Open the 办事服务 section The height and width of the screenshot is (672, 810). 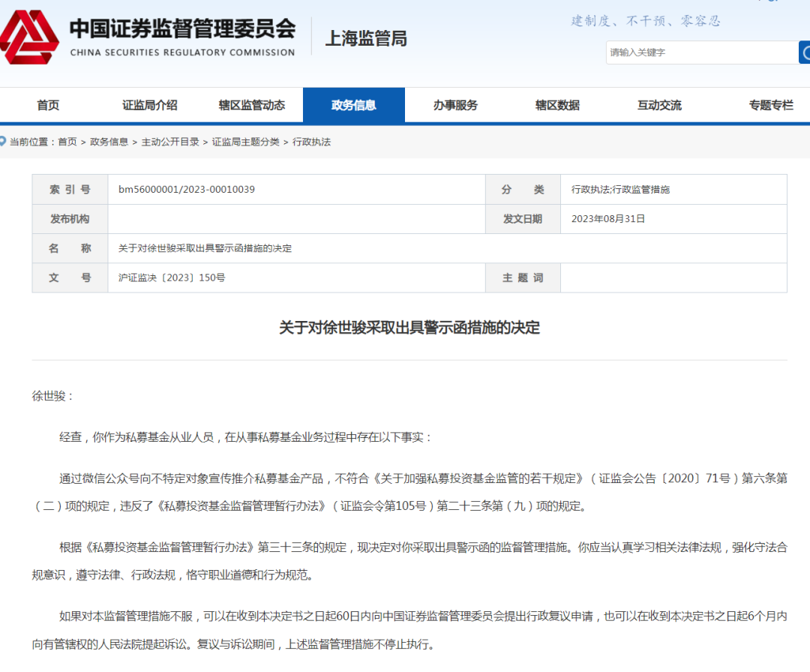[x=455, y=105]
